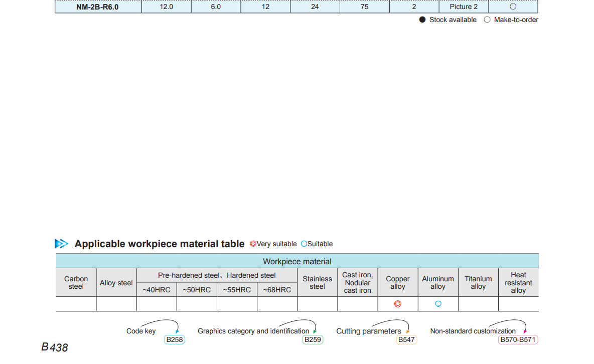Viewport: 594px width, 364px height.
Task: Click the blue suitable circle under Aluminum alloy
Action: click(438, 304)
